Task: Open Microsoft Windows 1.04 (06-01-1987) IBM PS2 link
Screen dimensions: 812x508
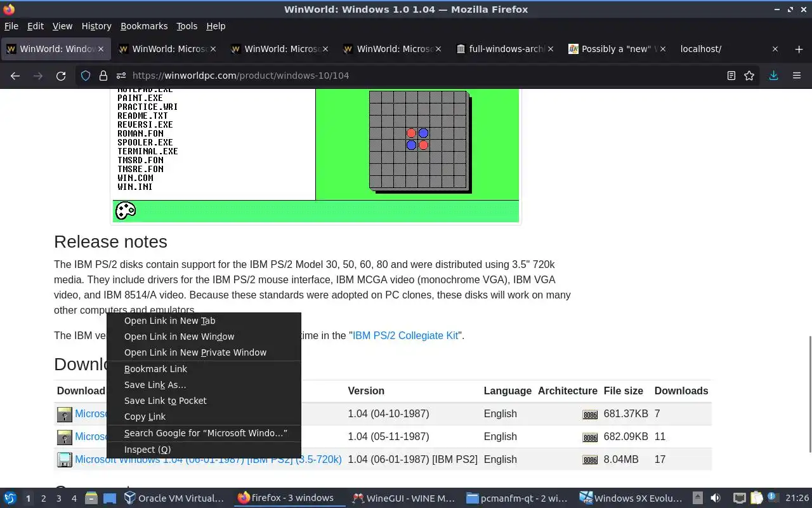Action: [208, 459]
